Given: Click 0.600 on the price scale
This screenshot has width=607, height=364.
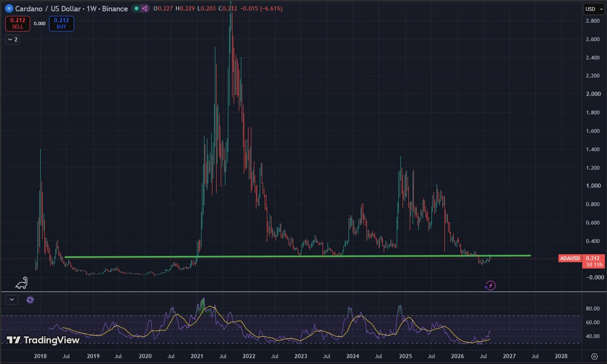Looking at the screenshot, I should point(592,223).
